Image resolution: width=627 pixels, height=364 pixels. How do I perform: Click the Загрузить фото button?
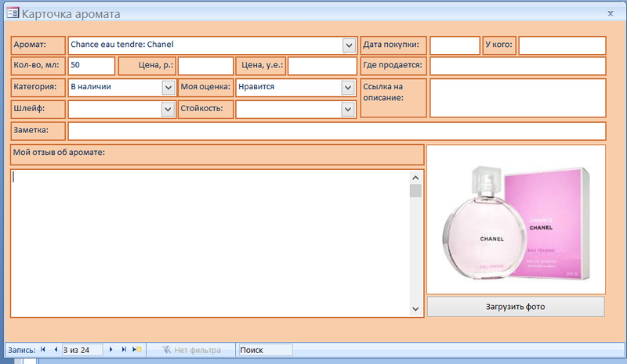(x=516, y=307)
